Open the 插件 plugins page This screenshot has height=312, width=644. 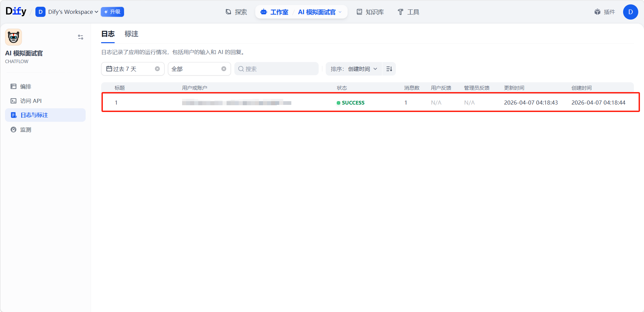coord(605,12)
